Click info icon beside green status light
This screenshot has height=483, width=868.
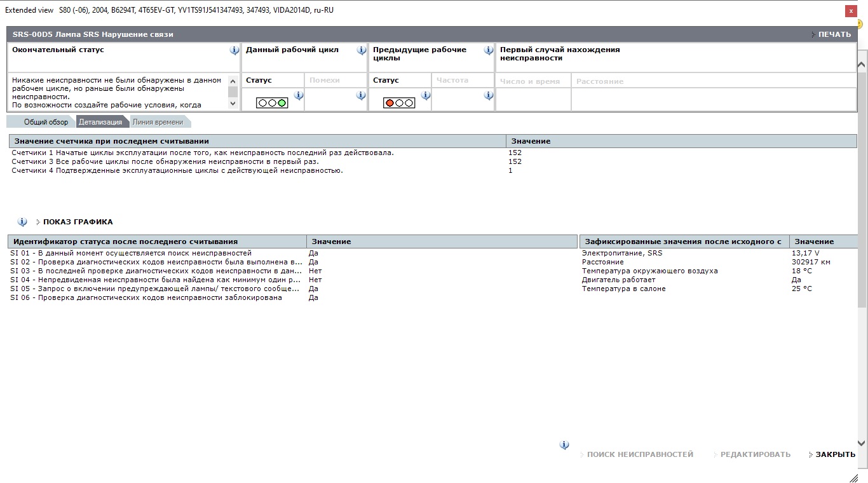[298, 96]
